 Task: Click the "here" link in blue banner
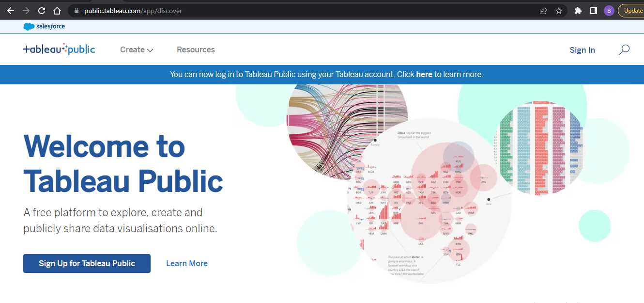424,74
